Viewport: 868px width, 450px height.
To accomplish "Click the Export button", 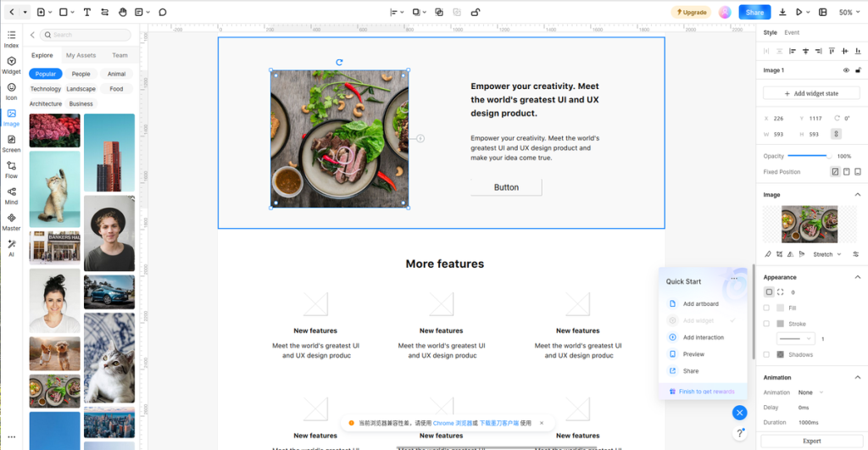I will [811, 442].
